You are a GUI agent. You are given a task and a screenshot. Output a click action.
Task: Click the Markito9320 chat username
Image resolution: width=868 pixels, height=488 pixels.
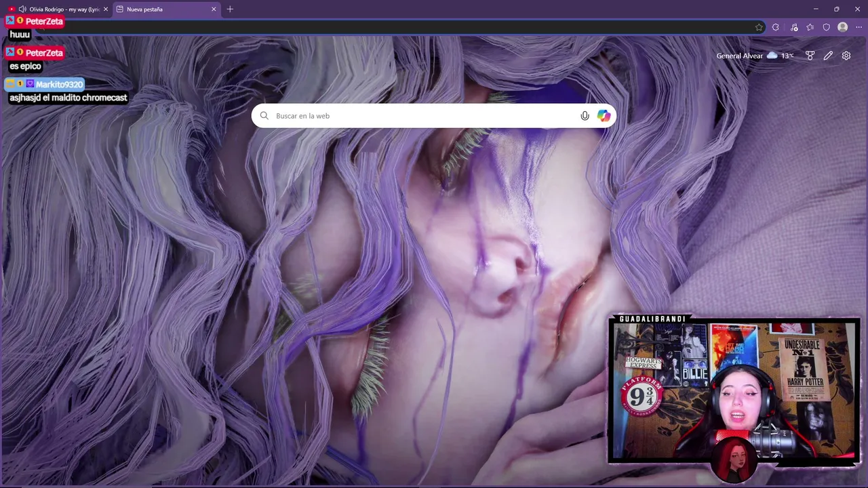tap(60, 85)
